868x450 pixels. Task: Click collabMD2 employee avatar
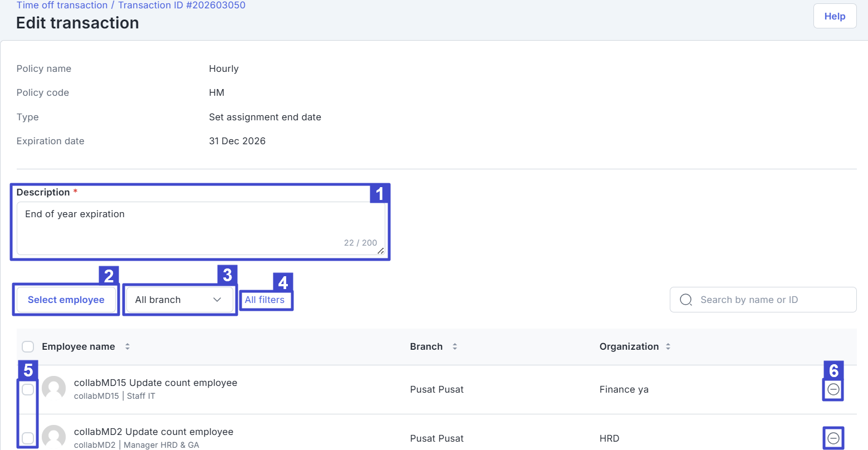point(54,437)
